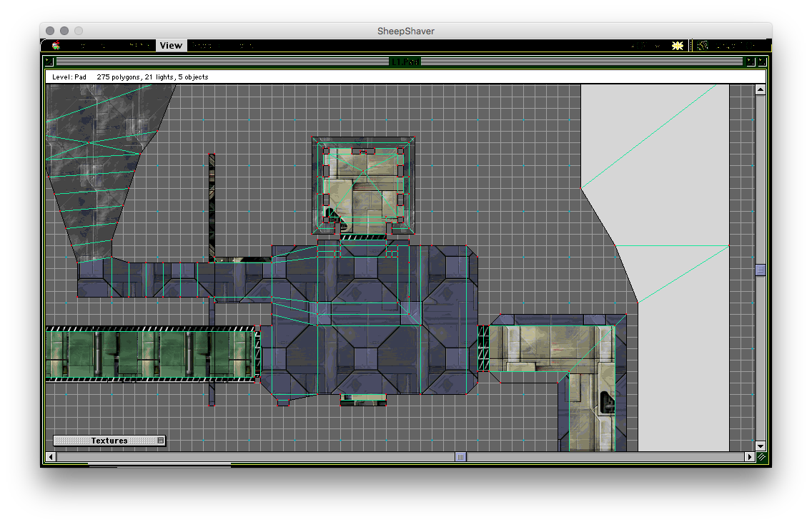Screen dimensions: 812x525
Task: Click the "Level: Pad" status text
Action: [x=69, y=77]
